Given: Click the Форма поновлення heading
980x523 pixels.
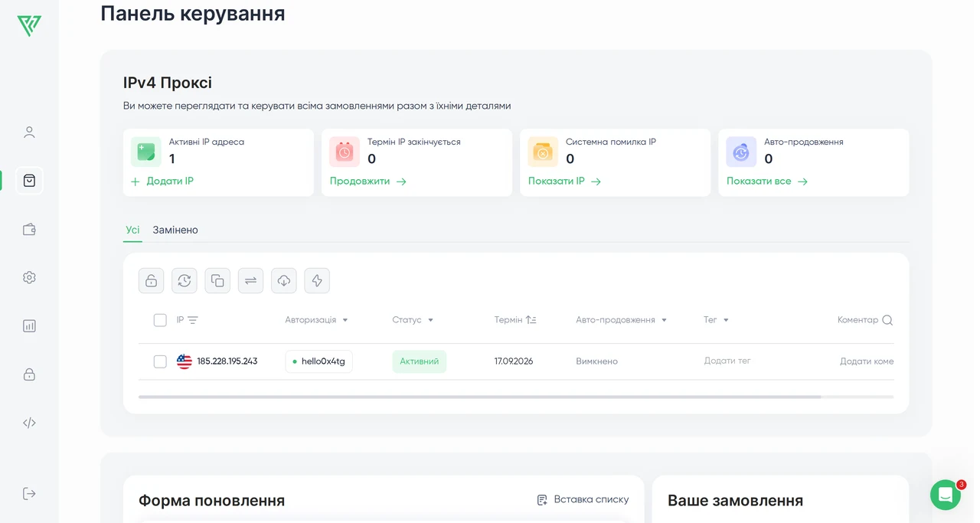Looking at the screenshot, I should [211, 501].
